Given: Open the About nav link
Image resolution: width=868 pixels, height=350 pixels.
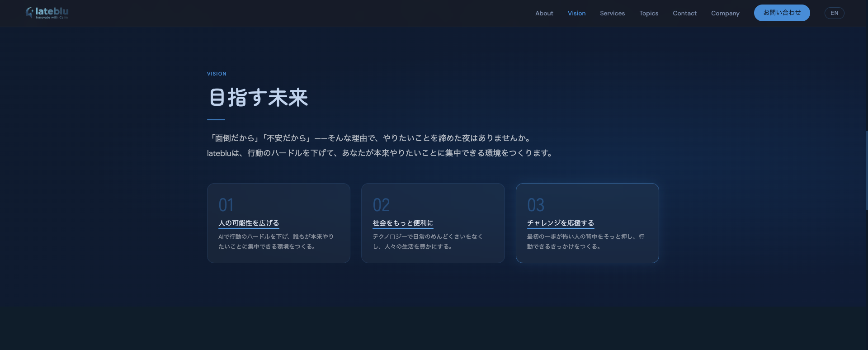Looking at the screenshot, I should pos(544,13).
